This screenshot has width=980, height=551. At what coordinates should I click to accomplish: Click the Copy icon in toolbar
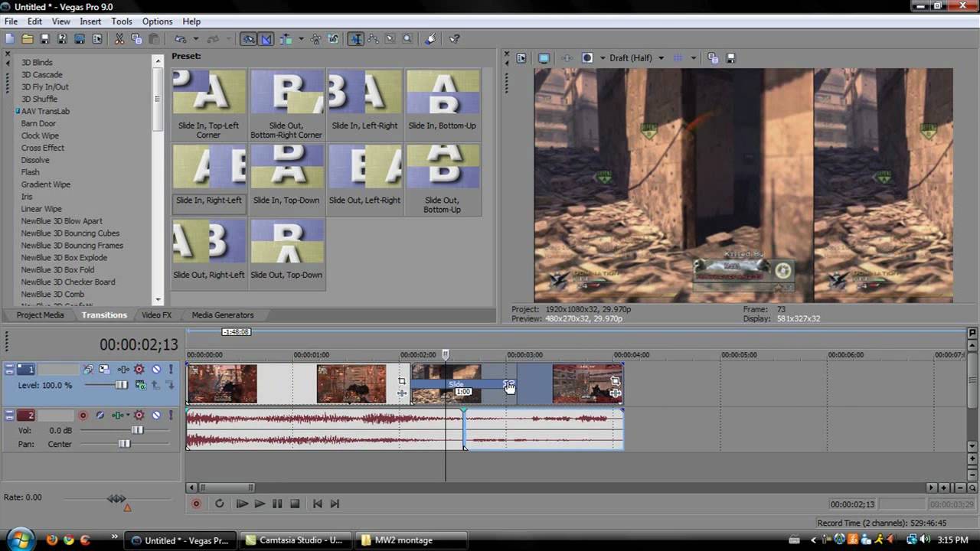(x=136, y=38)
